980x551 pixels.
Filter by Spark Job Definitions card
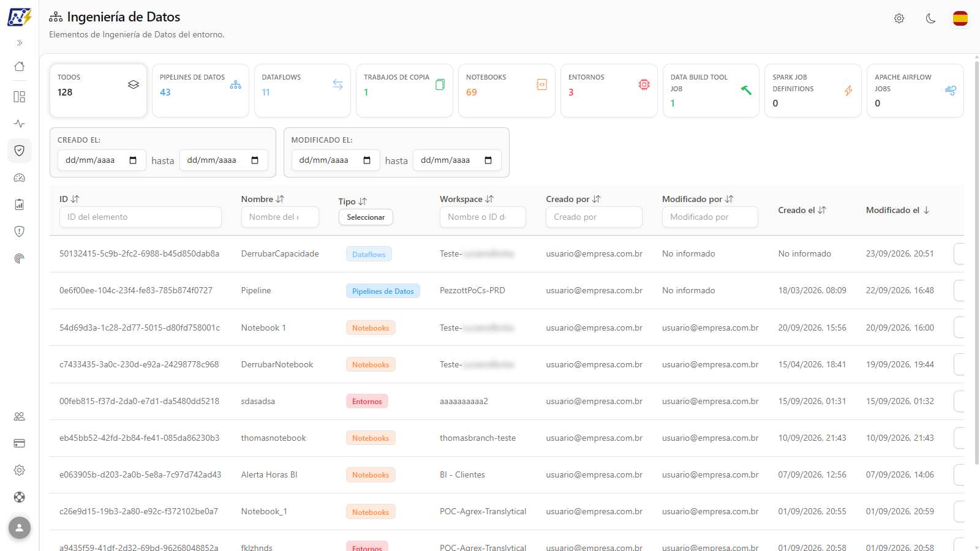[x=813, y=91]
